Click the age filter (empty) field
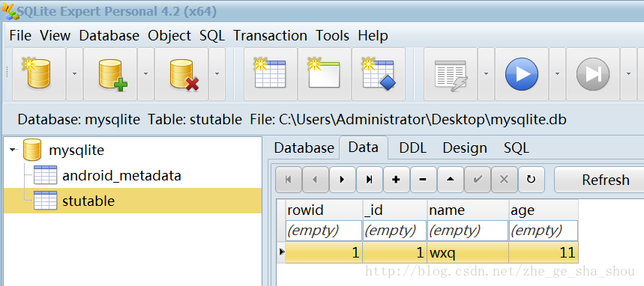 (544, 231)
